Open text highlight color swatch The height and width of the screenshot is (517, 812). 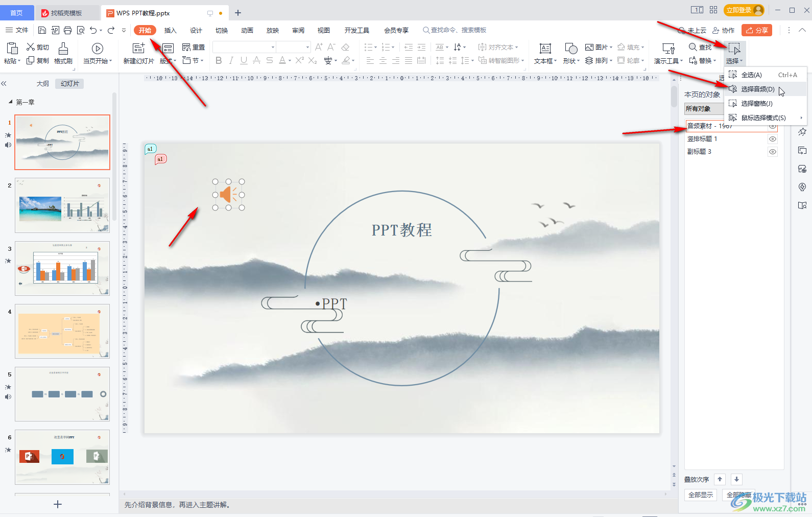tap(346, 60)
